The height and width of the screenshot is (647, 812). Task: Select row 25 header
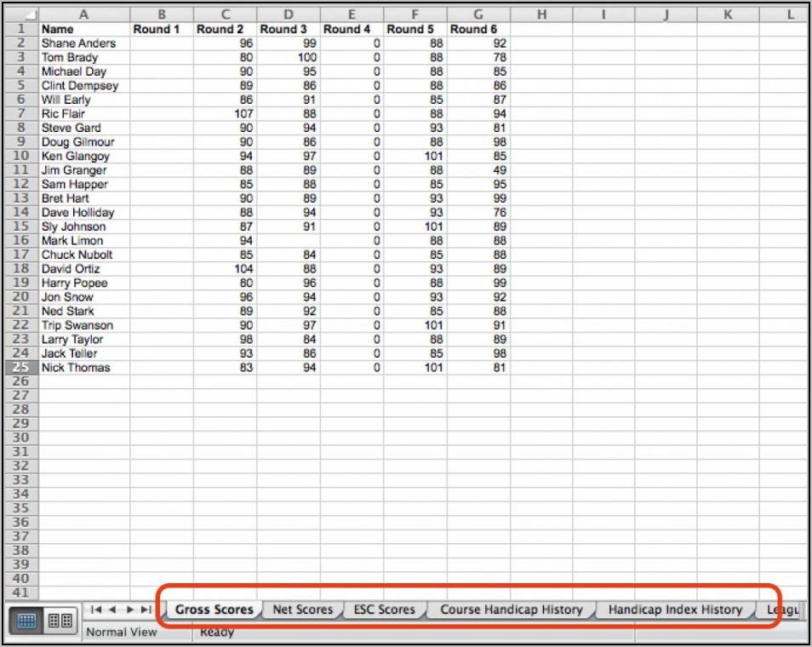pyautogui.click(x=21, y=367)
